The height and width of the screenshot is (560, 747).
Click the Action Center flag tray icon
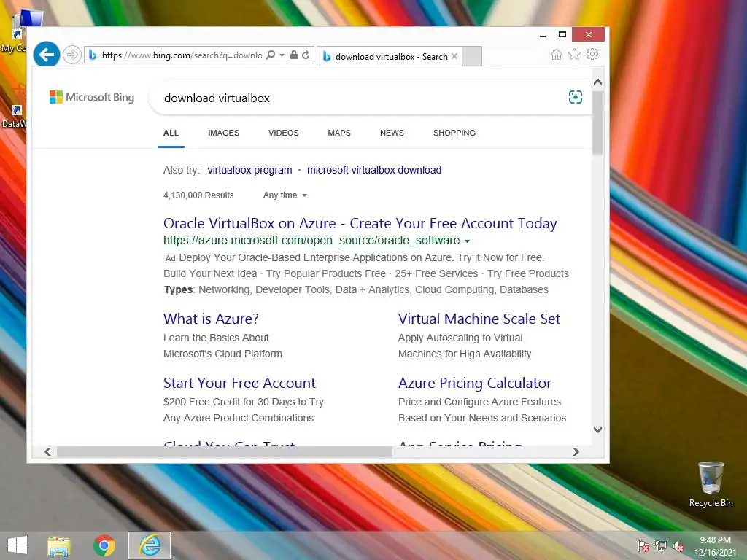(x=643, y=546)
